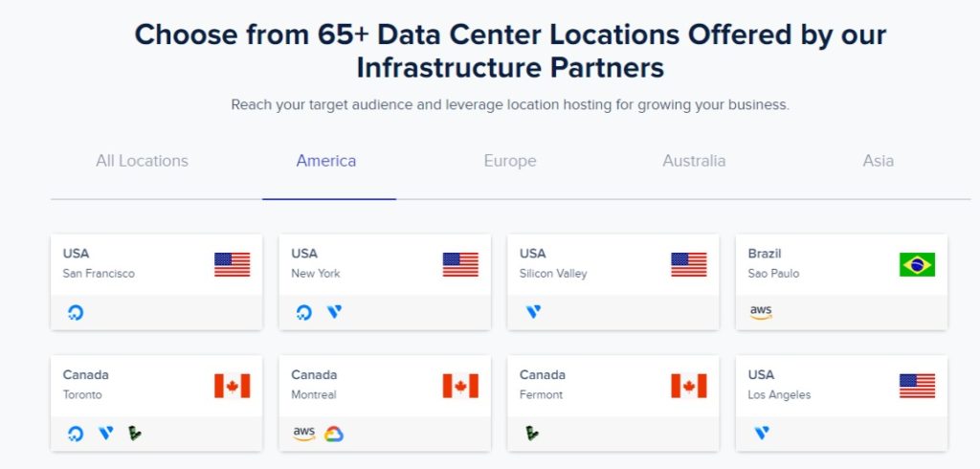The height and width of the screenshot is (469, 980).
Task: Click Linode icon in Fermont card
Action: coord(532,433)
